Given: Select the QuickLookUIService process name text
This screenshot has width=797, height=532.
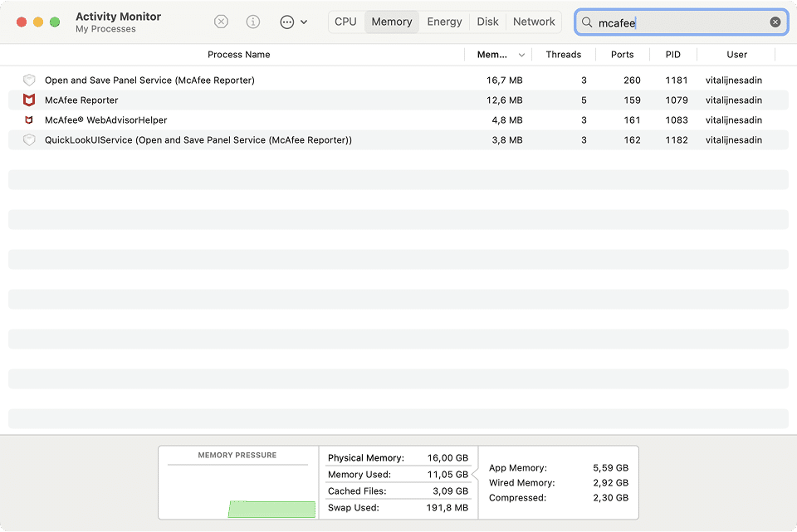Looking at the screenshot, I should (x=198, y=139).
